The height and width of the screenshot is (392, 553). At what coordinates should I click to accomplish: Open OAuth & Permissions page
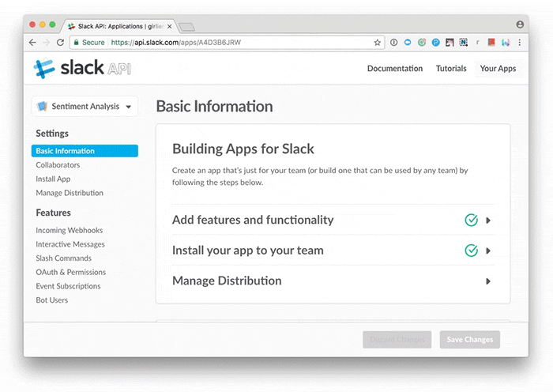coord(70,273)
